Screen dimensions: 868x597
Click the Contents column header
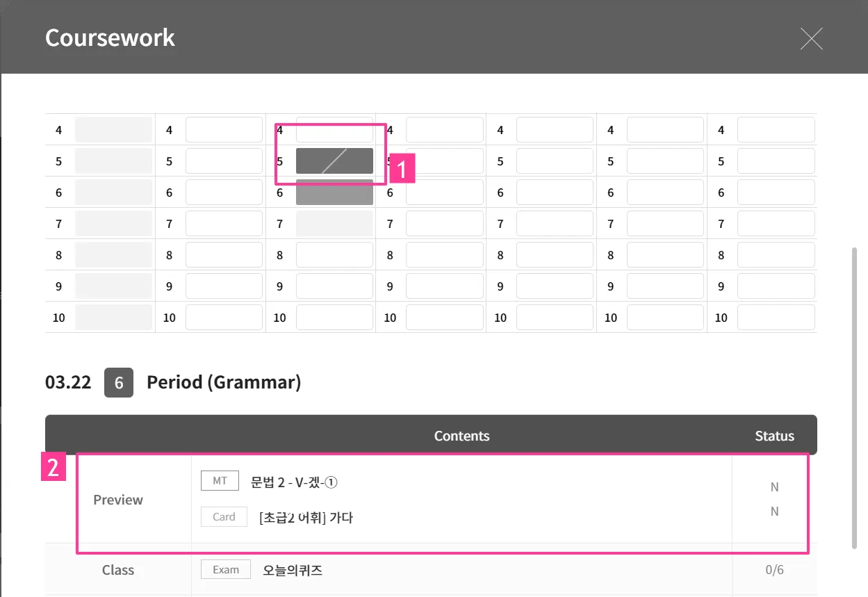(461, 436)
